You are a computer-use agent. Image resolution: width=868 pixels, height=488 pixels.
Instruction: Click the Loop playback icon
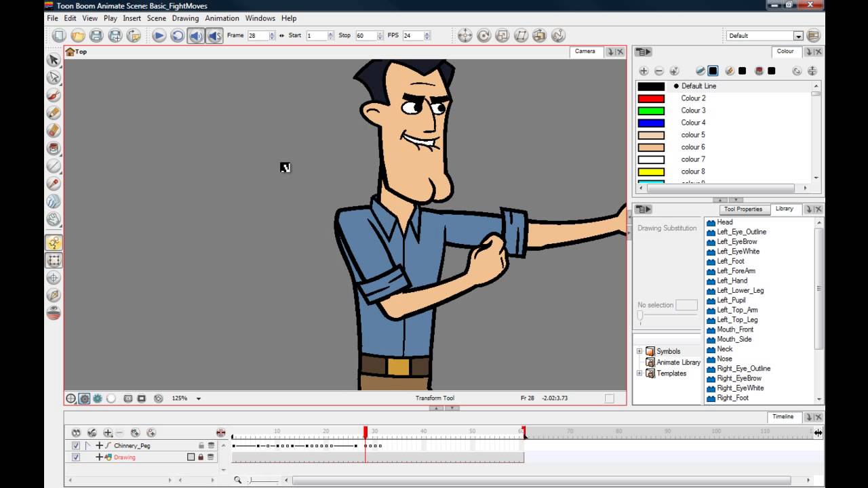177,36
